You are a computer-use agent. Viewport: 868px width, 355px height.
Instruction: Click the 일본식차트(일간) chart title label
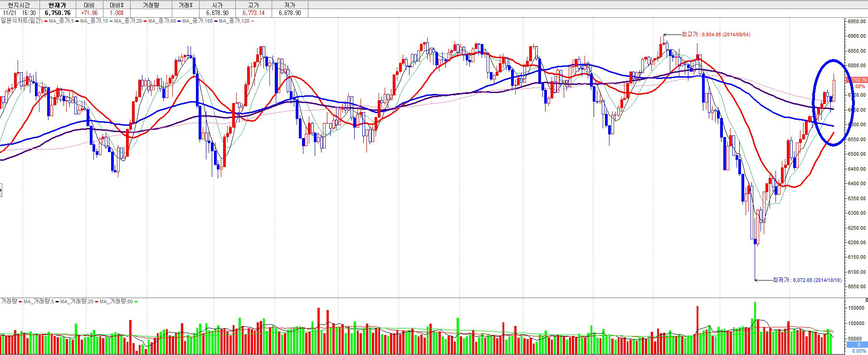[21, 21]
